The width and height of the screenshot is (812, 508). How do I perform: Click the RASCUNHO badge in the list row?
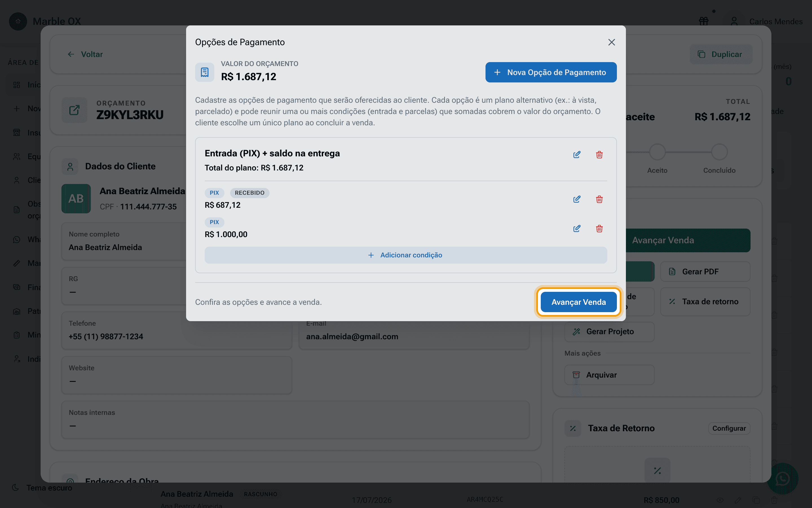click(x=261, y=494)
